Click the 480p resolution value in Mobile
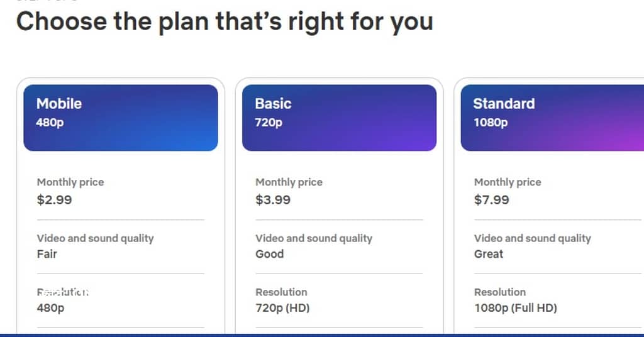Screen dimensions: 644x337 click(x=50, y=308)
